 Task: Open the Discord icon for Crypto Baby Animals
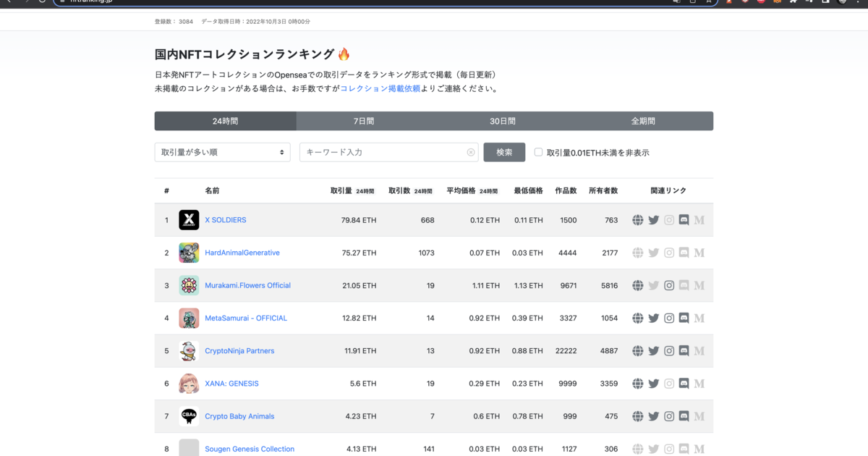pos(684,416)
